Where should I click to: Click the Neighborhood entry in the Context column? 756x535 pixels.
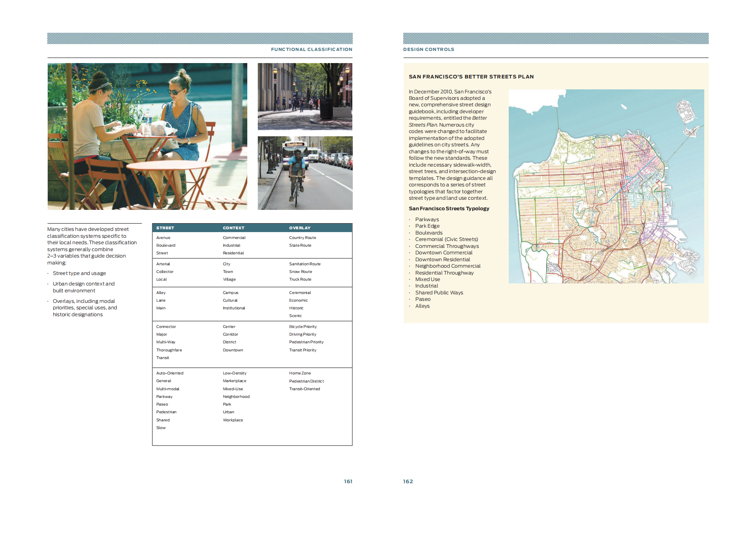pyautogui.click(x=236, y=397)
